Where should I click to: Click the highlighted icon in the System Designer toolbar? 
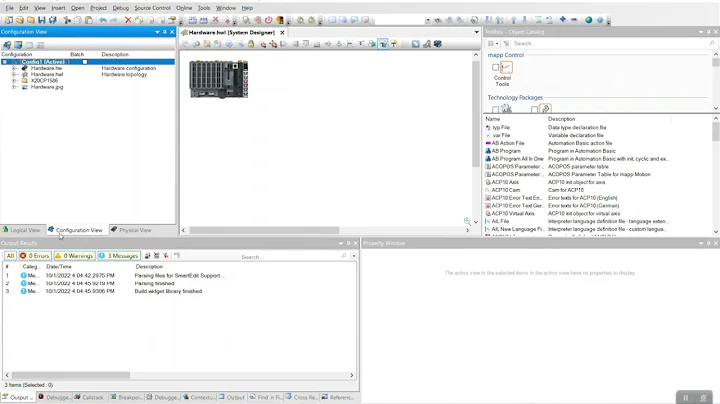pos(383,44)
